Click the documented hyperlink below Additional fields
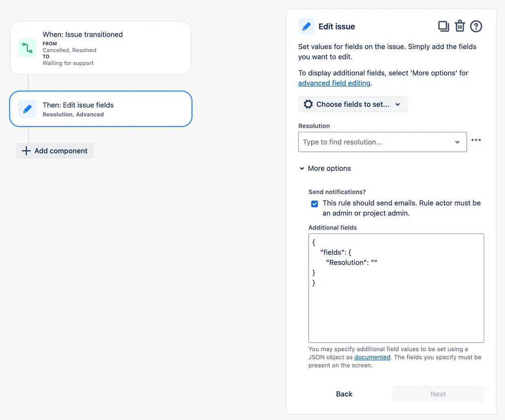 (372, 357)
